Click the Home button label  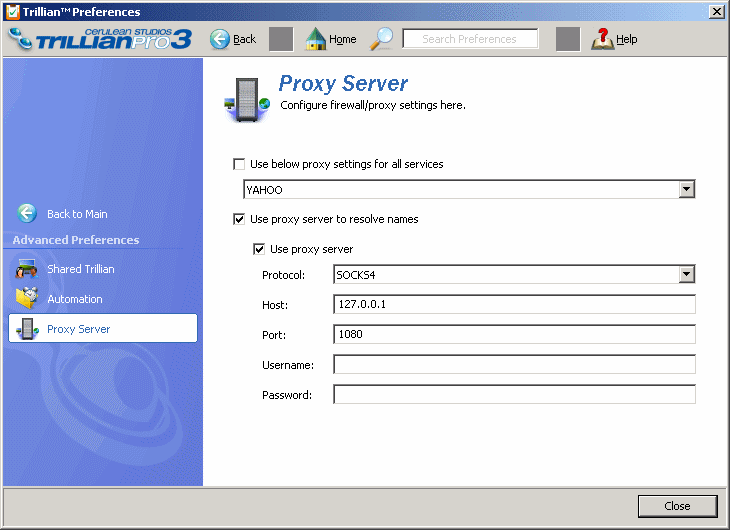343,39
